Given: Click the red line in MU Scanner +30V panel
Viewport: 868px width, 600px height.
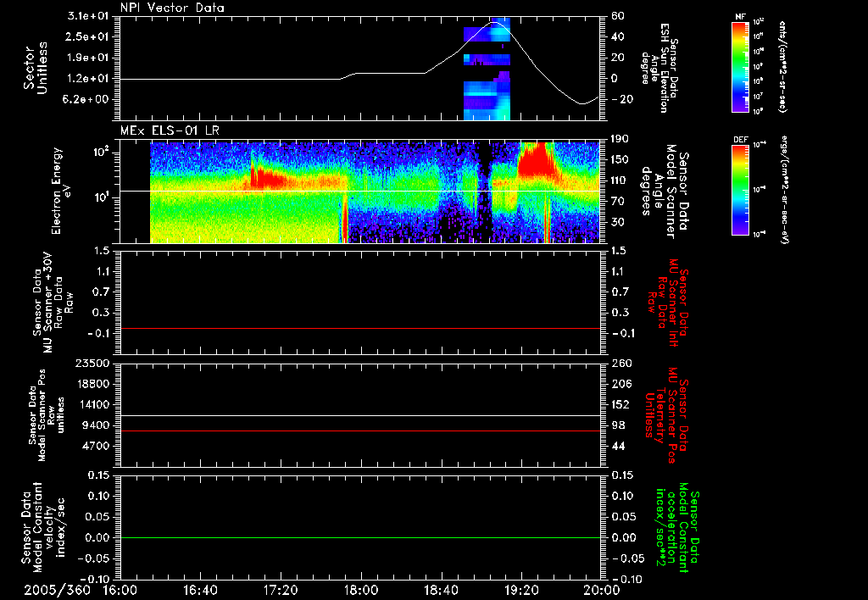Looking at the screenshot, I should [x=360, y=328].
